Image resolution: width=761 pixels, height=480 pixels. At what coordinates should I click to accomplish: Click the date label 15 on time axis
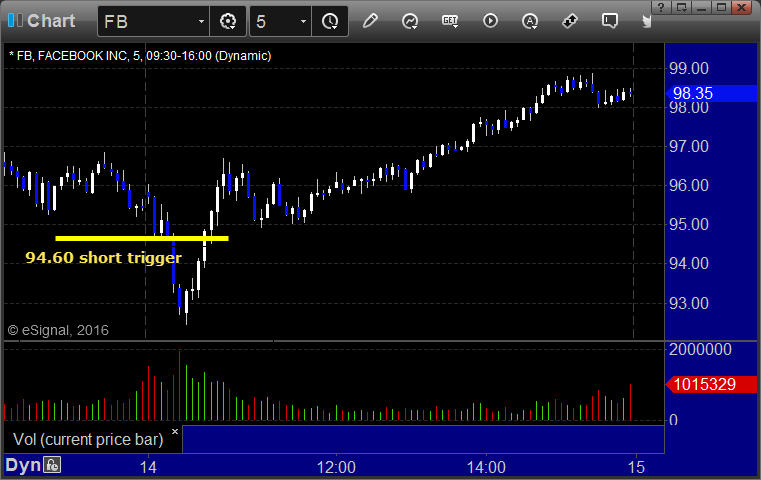(636, 467)
